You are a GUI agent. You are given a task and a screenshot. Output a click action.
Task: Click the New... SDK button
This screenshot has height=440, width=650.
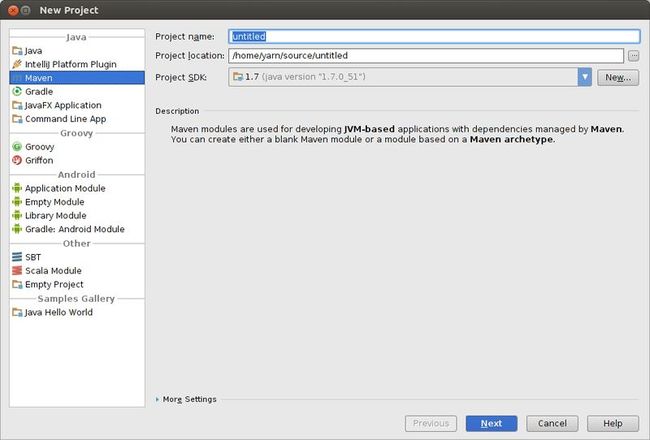[x=618, y=78]
